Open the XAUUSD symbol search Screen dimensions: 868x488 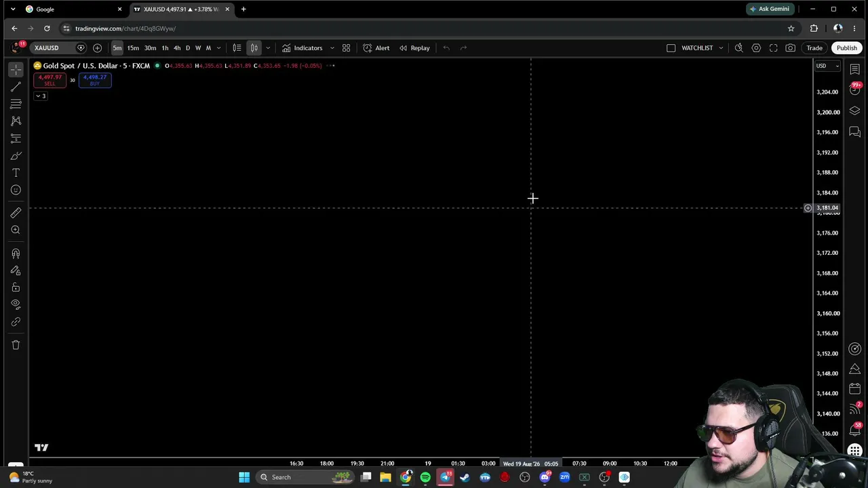click(x=47, y=48)
